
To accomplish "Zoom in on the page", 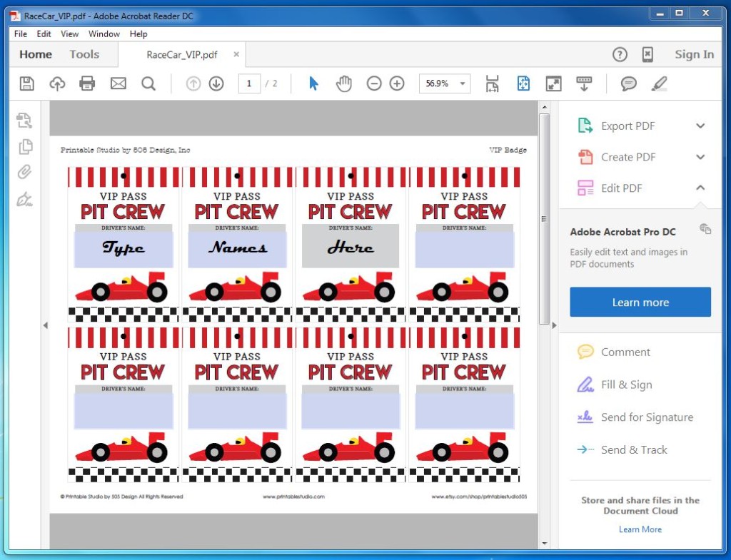I will click(397, 83).
